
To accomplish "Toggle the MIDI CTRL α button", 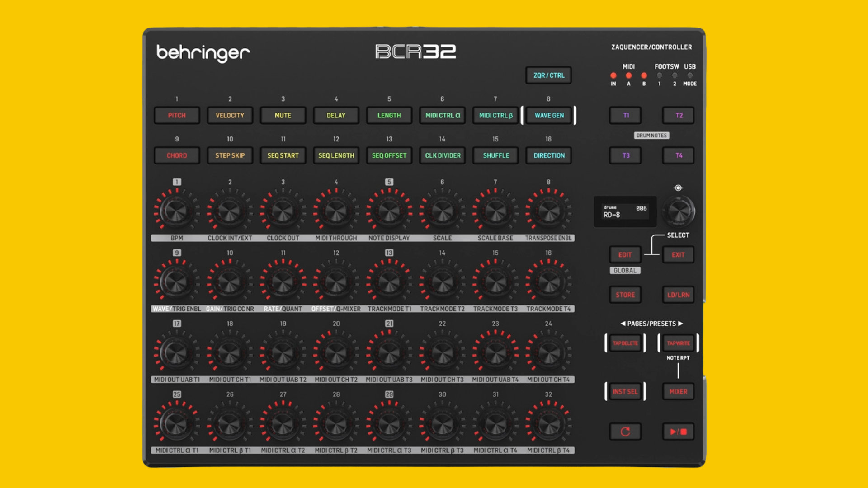I will (x=443, y=115).
